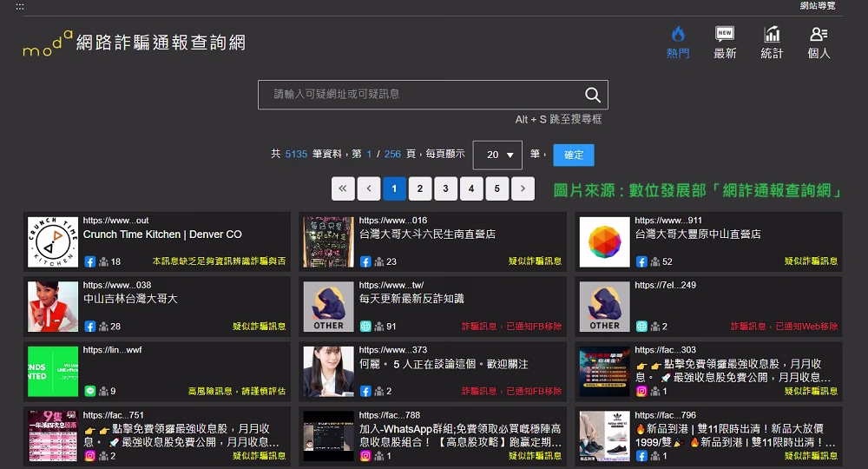Click Facebook icon on https://fac...796 card
The height and width of the screenshot is (469, 868).
[x=641, y=456]
